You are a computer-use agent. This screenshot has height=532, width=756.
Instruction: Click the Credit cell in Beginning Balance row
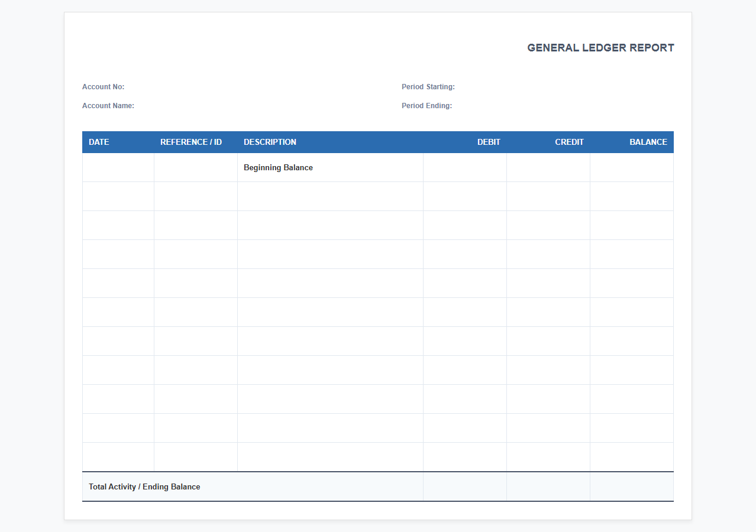(x=548, y=167)
